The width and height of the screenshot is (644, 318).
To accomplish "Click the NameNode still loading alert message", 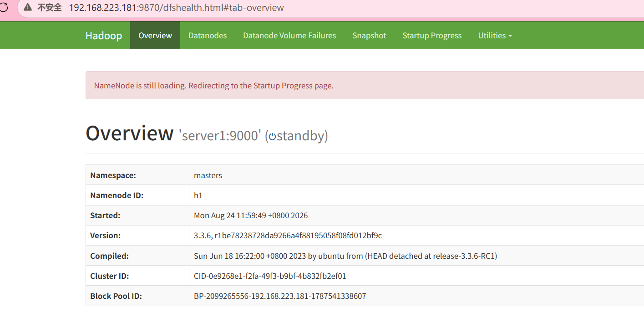I will pyautogui.click(x=214, y=86).
